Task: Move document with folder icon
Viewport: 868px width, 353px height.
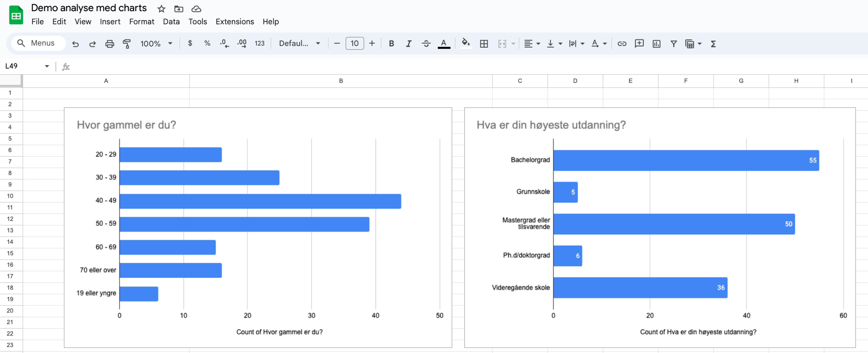Action: click(x=179, y=9)
